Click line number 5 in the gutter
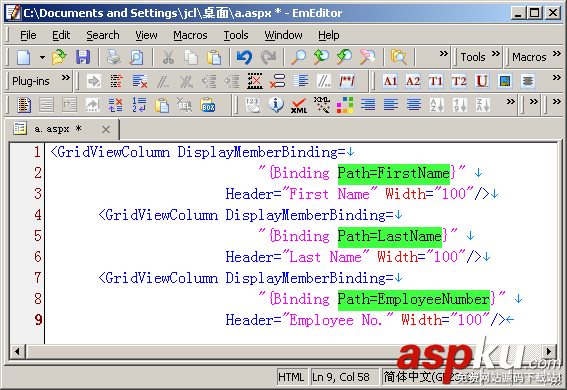The height and width of the screenshot is (390, 567). pos(38,236)
